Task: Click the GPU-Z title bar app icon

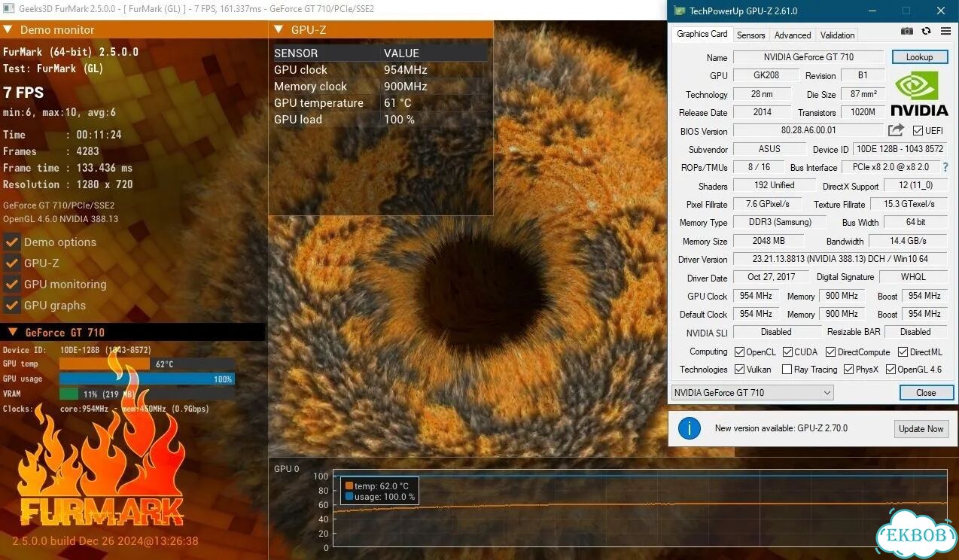Action: (x=680, y=11)
